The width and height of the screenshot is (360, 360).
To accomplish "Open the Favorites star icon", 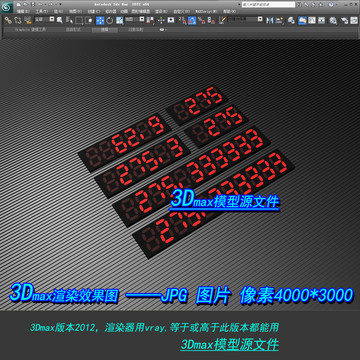I will coord(321,4).
